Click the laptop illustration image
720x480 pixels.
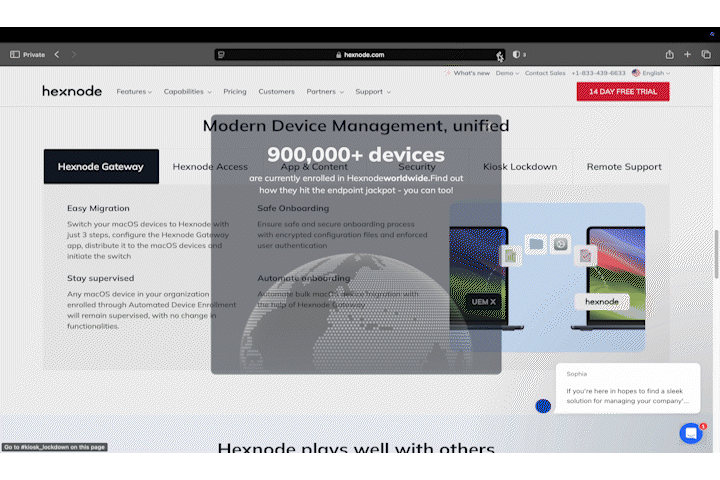point(547,277)
